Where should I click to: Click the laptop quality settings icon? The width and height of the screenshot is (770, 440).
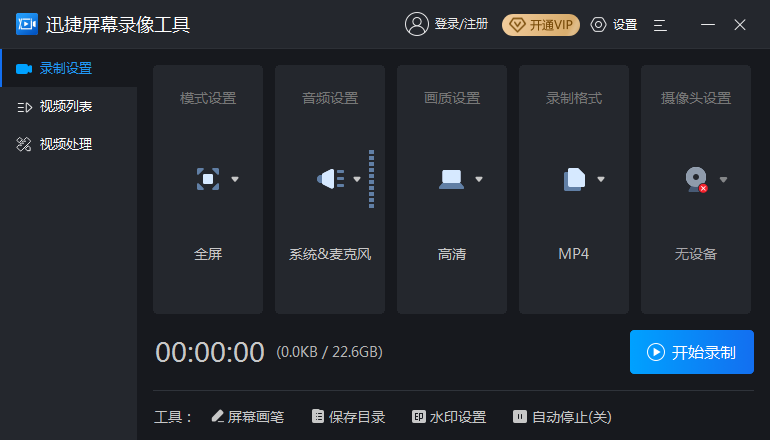451,180
